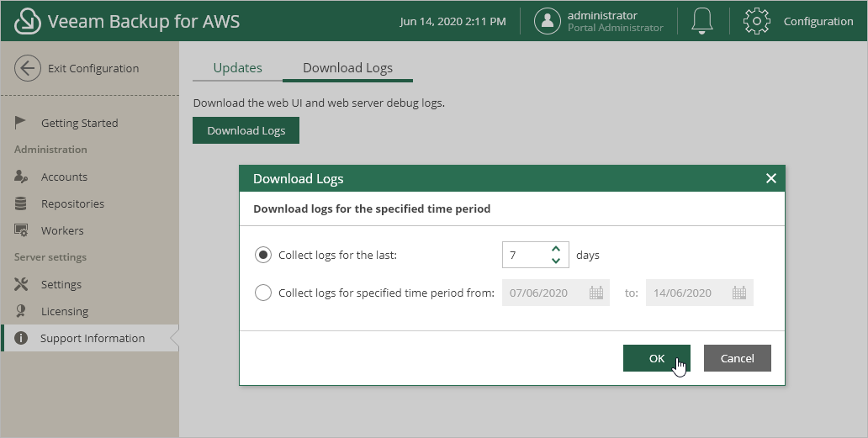Click the Licensing badge icon
This screenshot has width=868, height=438.
click(21, 311)
